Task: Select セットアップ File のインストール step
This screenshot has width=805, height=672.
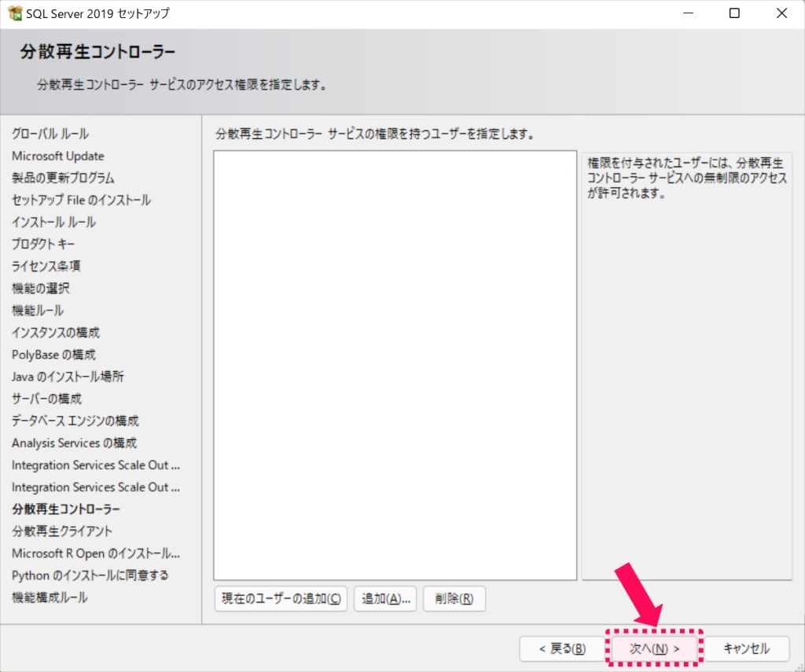Action: pyautogui.click(x=81, y=200)
